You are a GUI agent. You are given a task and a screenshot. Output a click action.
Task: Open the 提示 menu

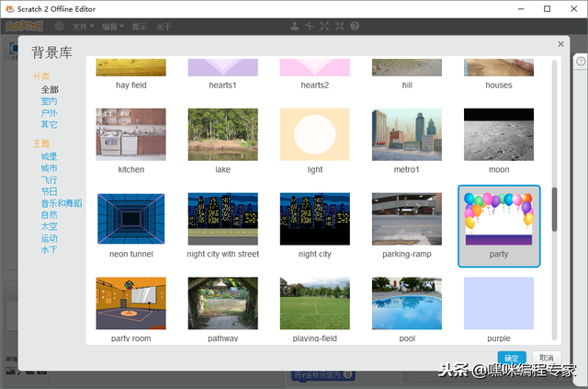[x=139, y=27]
